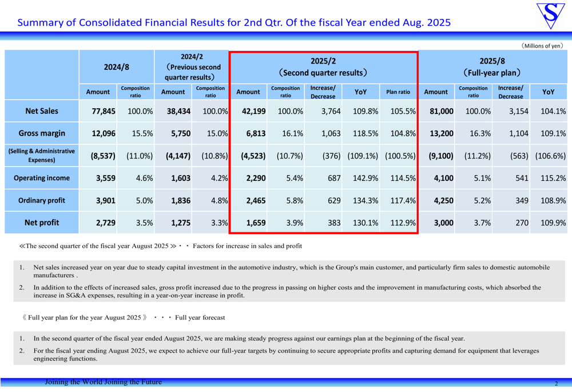Click the page number 2 in the footer
This screenshot has height=392, width=572.
coord(557,383)
